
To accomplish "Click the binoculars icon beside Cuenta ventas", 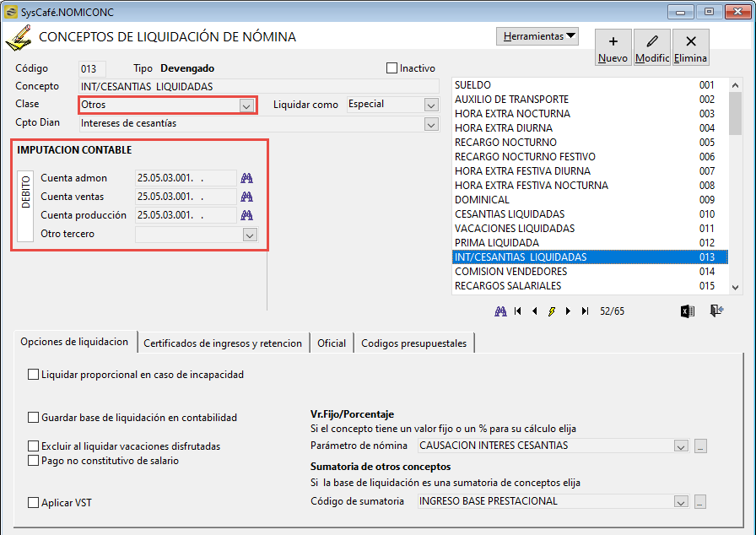I will (246, 197).
